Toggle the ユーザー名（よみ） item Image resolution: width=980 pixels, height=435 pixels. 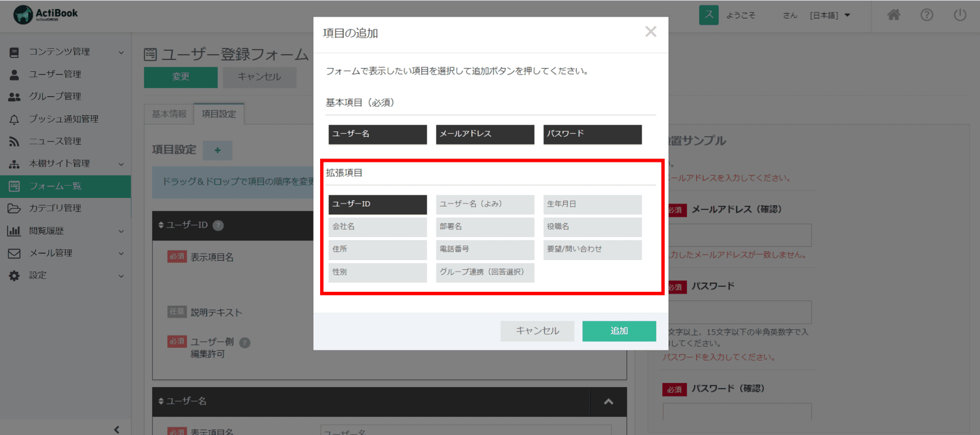(485, 204)
